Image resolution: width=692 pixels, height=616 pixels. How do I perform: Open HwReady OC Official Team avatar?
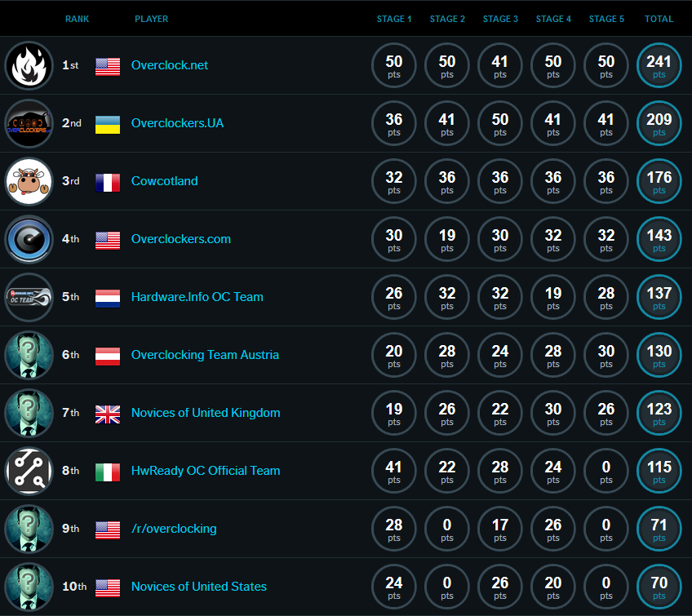pyautogui.click(x=29, y=471)
